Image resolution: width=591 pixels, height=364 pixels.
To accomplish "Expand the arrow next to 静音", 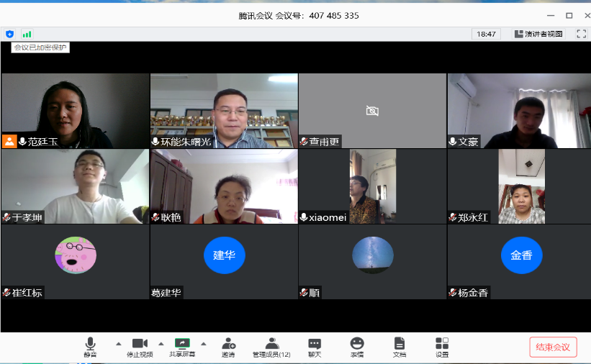I will tap(119, 343).
